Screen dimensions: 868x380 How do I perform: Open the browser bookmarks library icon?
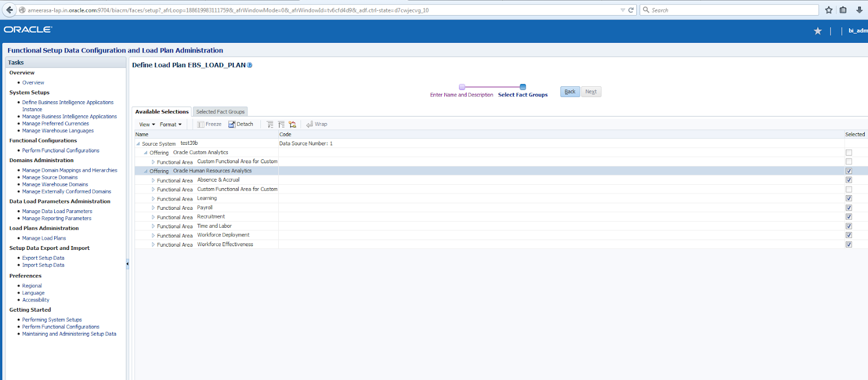(x=843, y=10)
